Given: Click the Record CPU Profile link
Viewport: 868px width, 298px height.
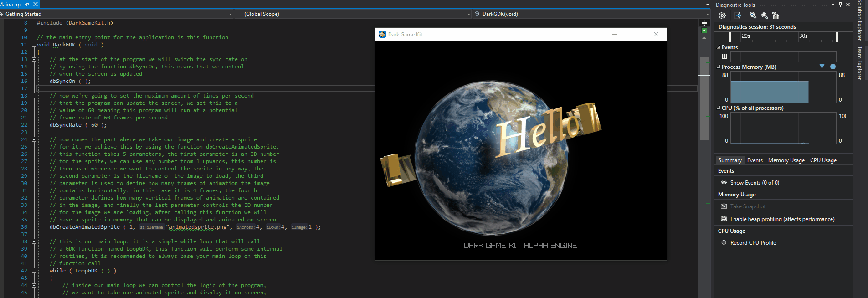Looking at the screenshot, I should pos(753,243).
